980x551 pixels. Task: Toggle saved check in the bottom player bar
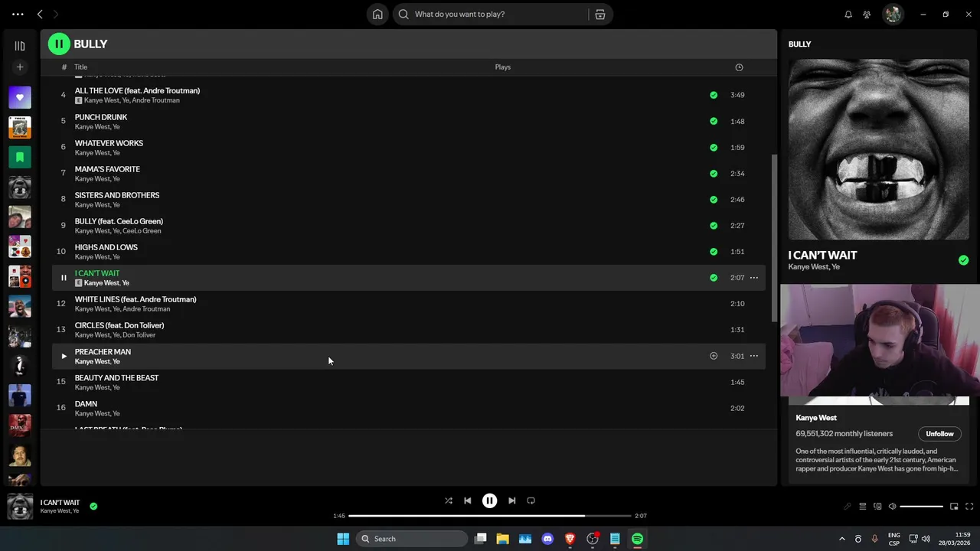(x=93, y=506)
